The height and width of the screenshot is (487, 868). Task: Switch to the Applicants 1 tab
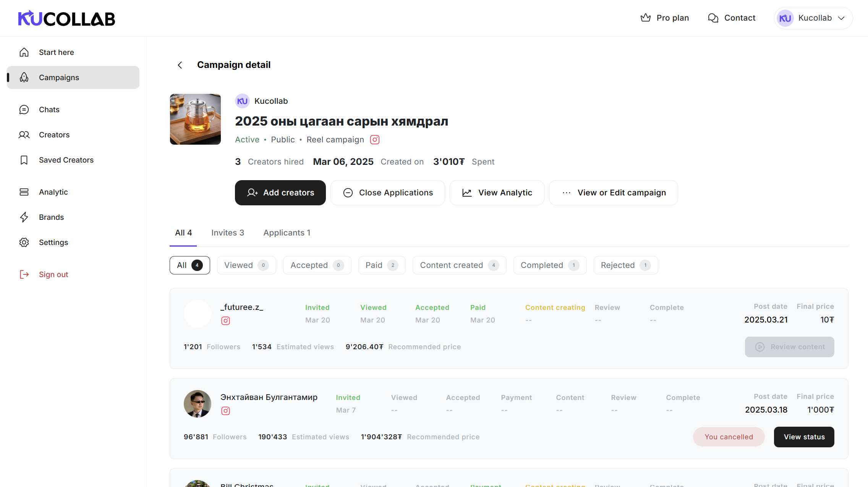point(287,233)
